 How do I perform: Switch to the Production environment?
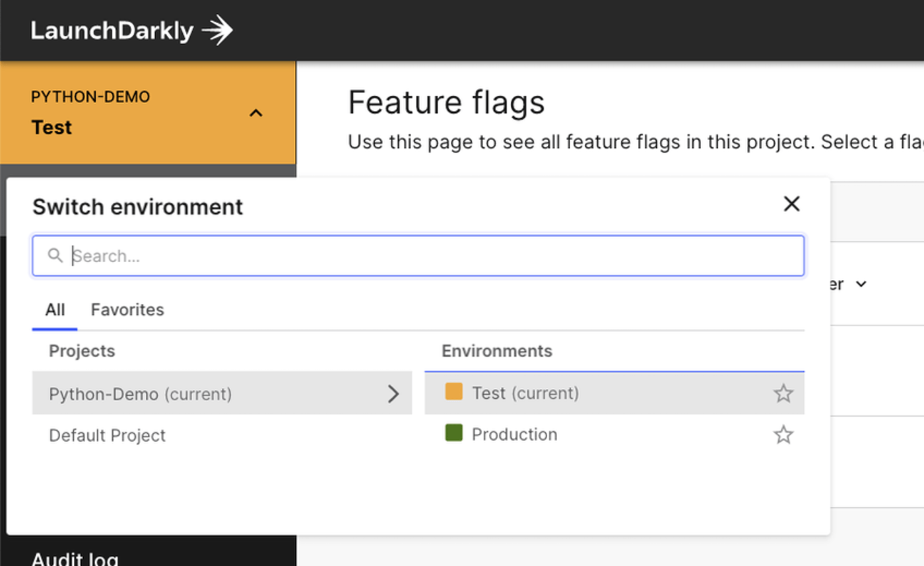point(614,435)
